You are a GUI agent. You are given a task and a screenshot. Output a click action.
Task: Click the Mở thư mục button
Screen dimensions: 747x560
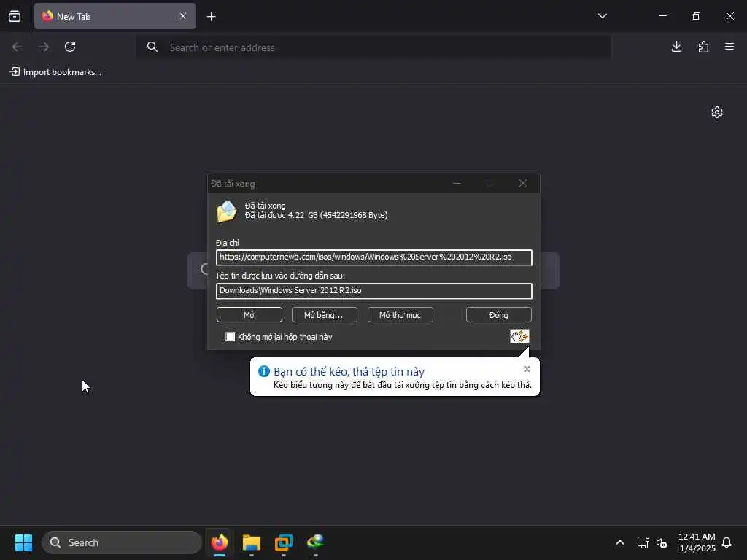pos(400,315)
